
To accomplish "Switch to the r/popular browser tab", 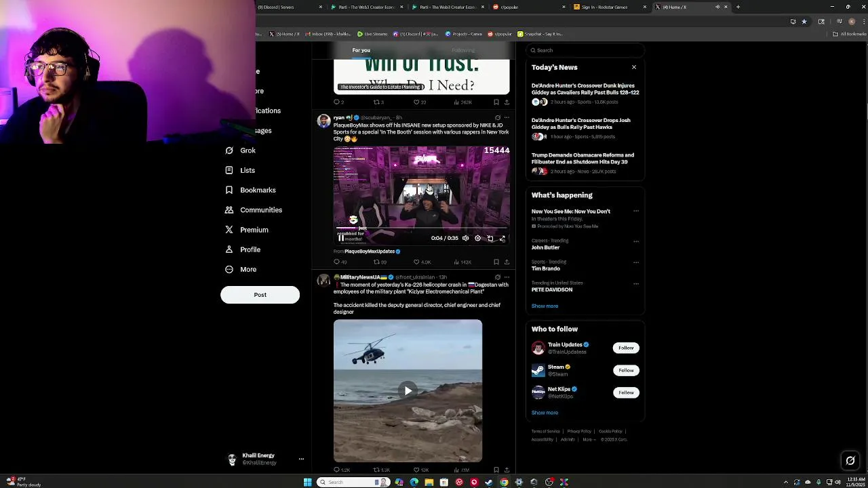I will (x=529, y=7).
